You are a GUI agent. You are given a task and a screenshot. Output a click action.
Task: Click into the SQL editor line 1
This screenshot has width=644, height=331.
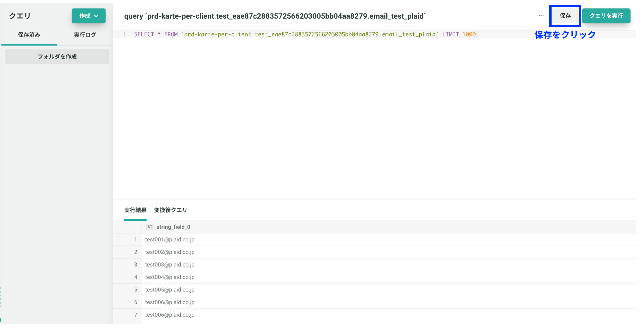(374, 34)
